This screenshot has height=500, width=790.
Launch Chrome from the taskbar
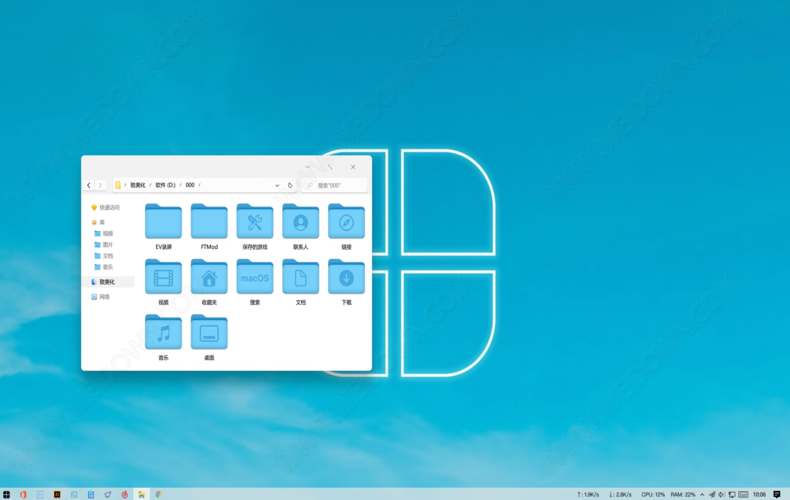(x=158, y=494)
